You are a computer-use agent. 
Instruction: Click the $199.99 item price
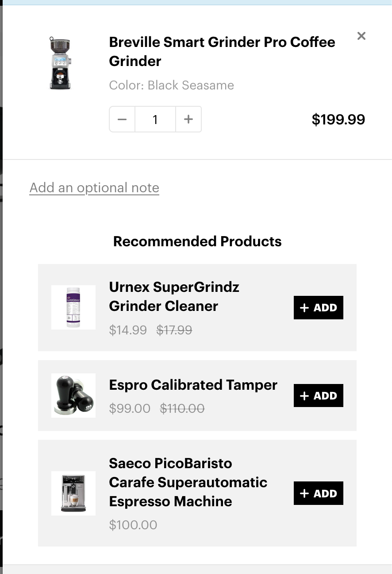[x=338, y=120]
